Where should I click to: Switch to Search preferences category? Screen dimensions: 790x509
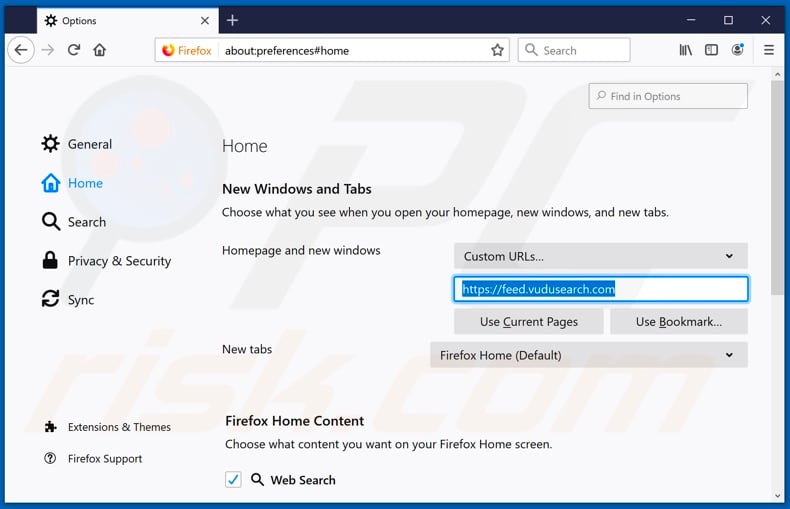coord(74,222)
